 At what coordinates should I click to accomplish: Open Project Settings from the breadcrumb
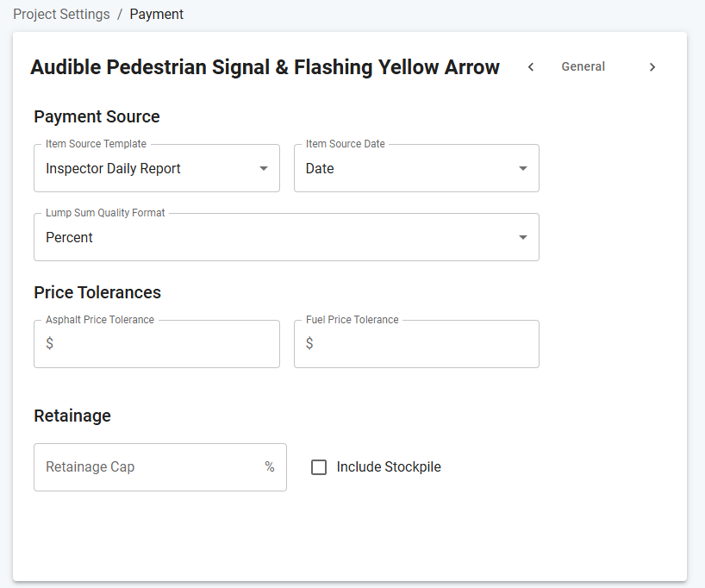click(61, 15)
